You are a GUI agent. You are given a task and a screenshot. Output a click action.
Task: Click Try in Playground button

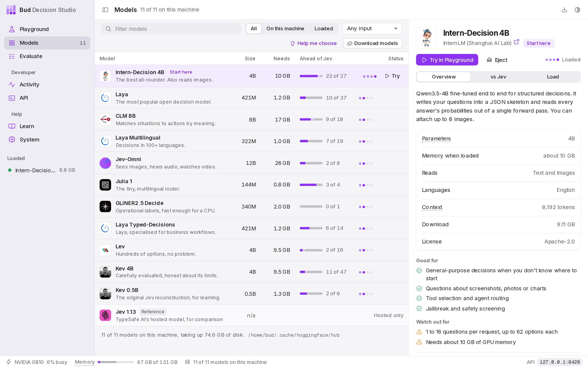(x=447, y=60)
